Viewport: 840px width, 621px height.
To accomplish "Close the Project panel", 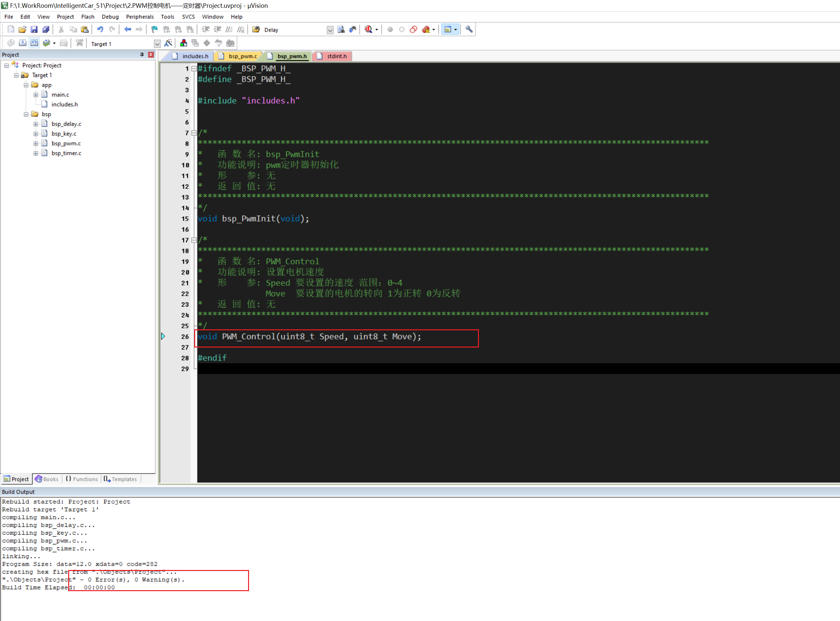I will coord(151,55).
